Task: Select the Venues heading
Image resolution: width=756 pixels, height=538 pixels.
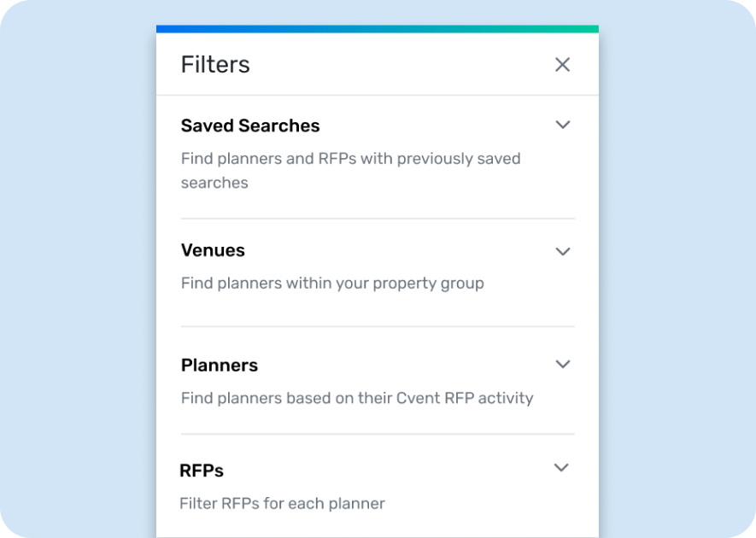Action: (x=213, y=251)
